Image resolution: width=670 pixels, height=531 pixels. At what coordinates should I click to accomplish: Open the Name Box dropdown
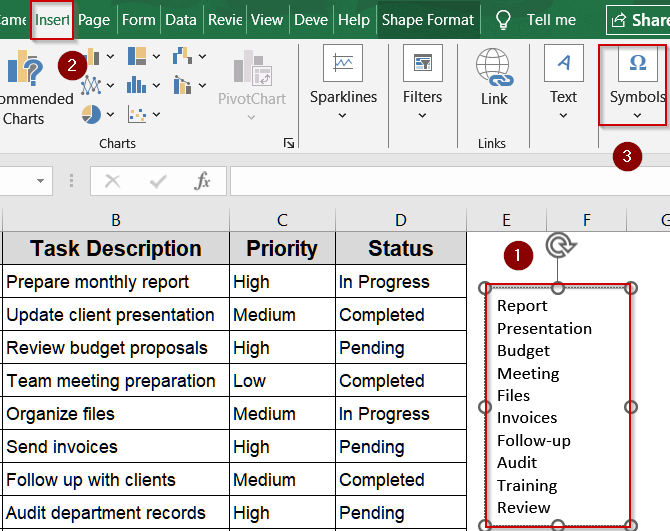click(x=40, y=181)
